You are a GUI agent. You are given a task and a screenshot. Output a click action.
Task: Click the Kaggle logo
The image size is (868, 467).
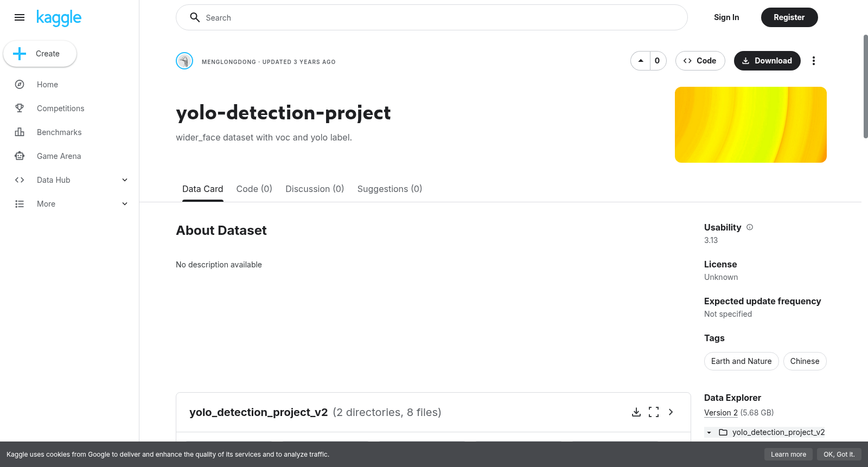59,18
